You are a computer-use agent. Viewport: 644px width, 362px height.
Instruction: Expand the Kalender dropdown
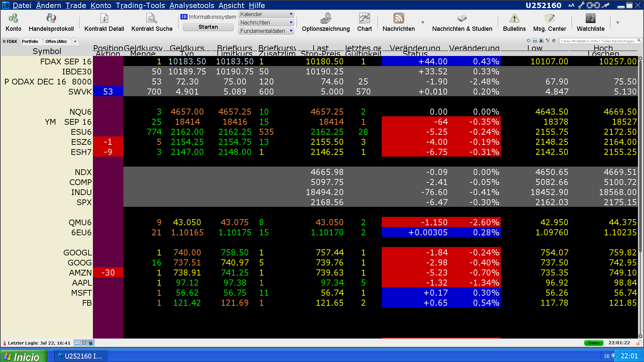click(x=291, y=14)
